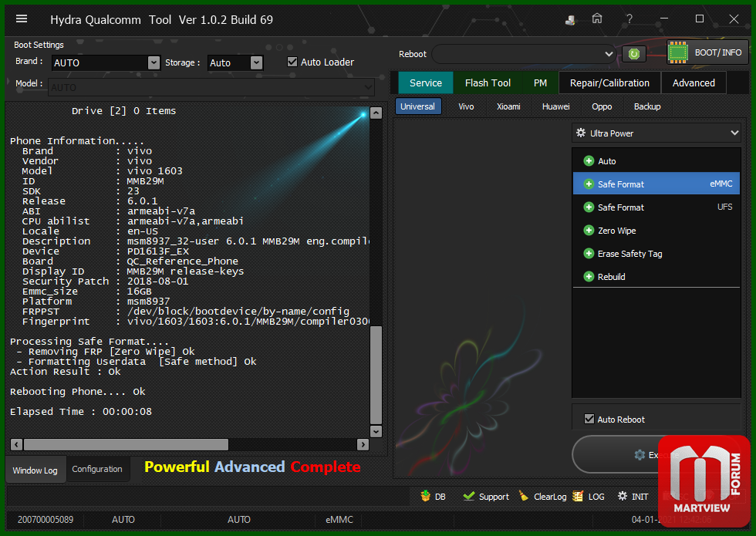Click the ClearLog broom icon

[x=524, y=496]
